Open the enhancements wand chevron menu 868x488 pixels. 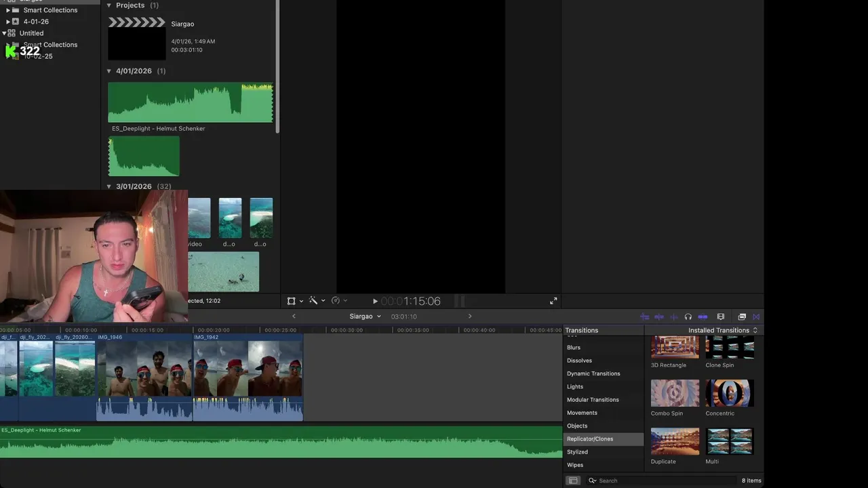(x=323, y=301)
